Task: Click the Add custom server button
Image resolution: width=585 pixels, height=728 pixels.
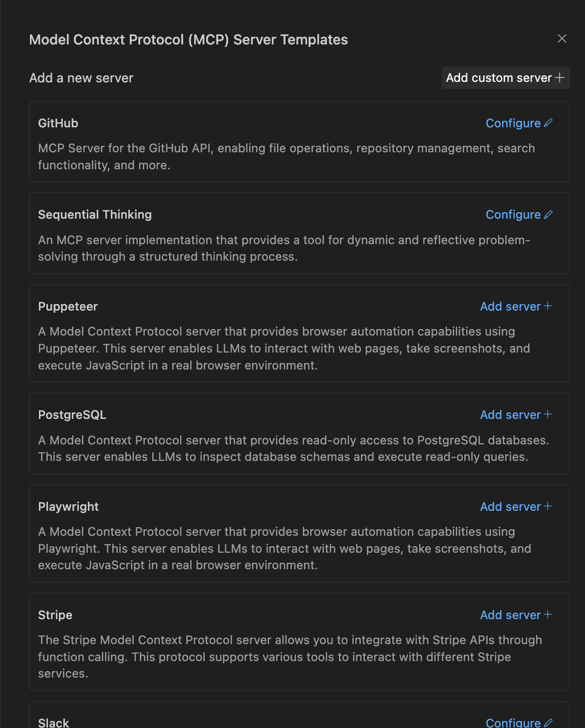Action: 499,78
